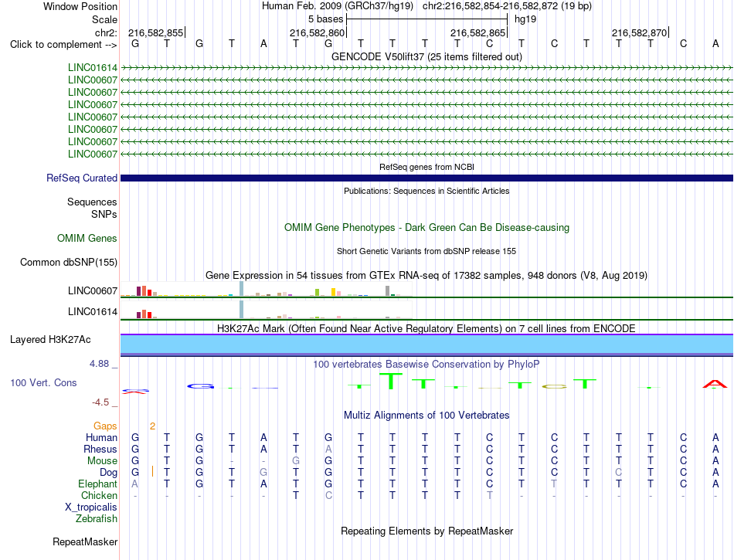Image resolution: width=734 pixels, height=560 pixels.
Task: Click the SNPs publications label
Action: coord(104,214)
